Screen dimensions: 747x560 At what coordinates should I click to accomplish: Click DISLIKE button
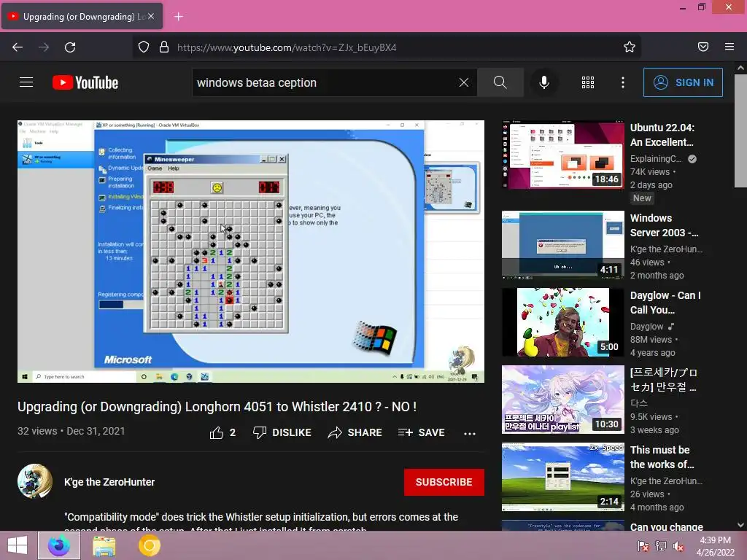[x=282, y=432]
